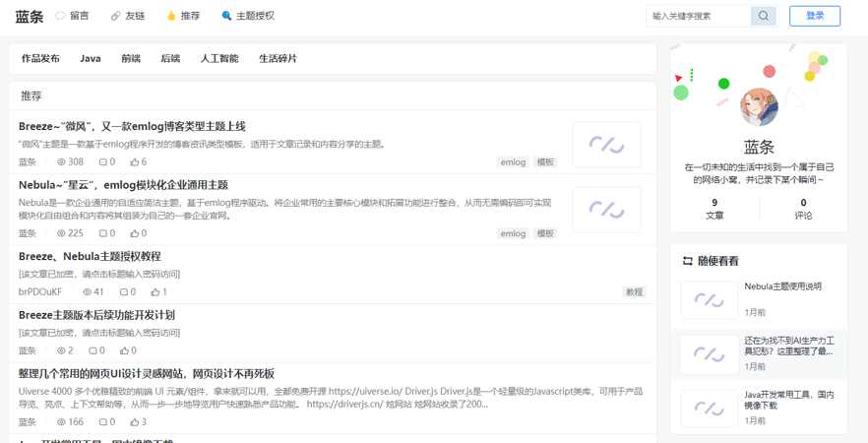Click the 留言 speech bubble icon
The image size is (868, 443).
pos(60,16)
